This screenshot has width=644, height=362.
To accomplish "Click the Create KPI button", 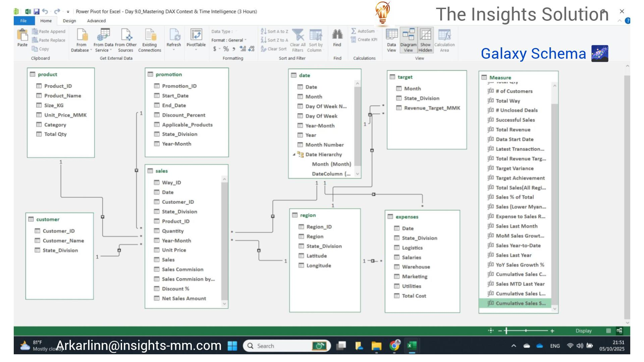I will click(x=364, y=40).
